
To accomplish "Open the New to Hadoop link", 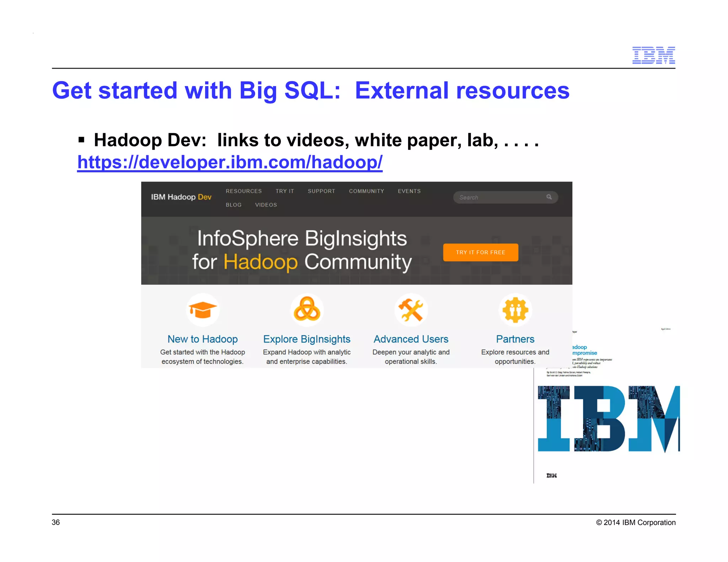I will pyautogui.click(x=203, y=339).
